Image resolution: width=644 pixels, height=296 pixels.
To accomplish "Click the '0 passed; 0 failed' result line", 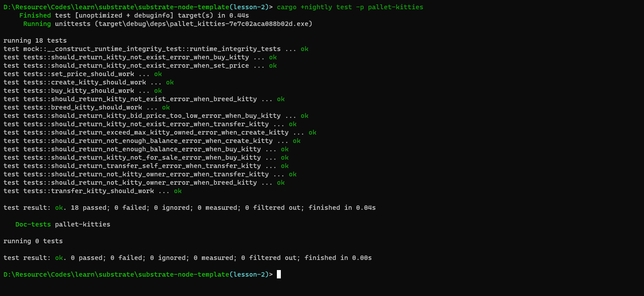I will [x=188, y=258].
